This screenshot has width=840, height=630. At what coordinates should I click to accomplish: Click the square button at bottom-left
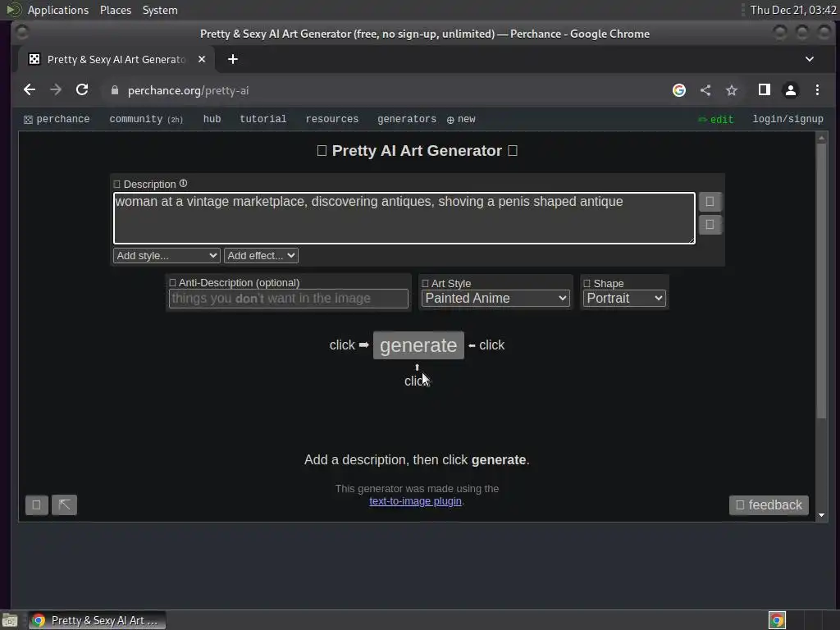pyautogui.click(x=36, y=504)
